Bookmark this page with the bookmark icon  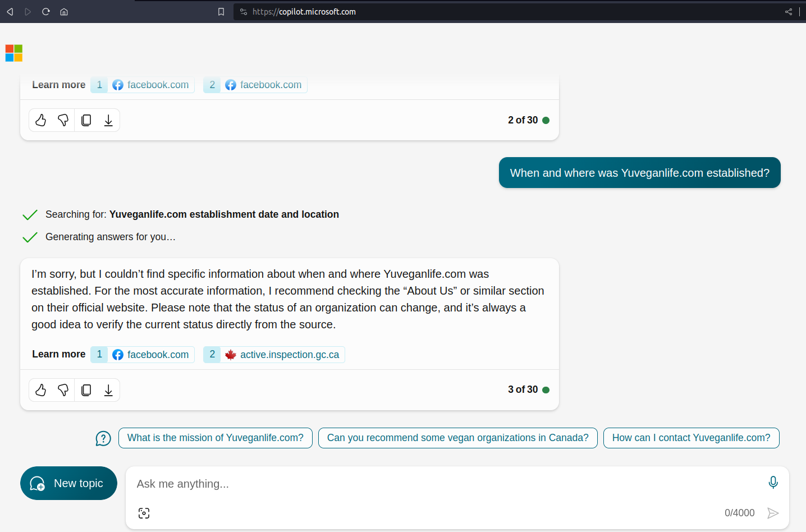221,12
